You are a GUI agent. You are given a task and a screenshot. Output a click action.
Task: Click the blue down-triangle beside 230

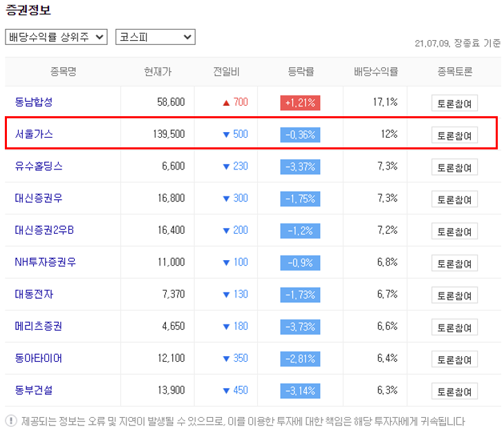[226, 167]
